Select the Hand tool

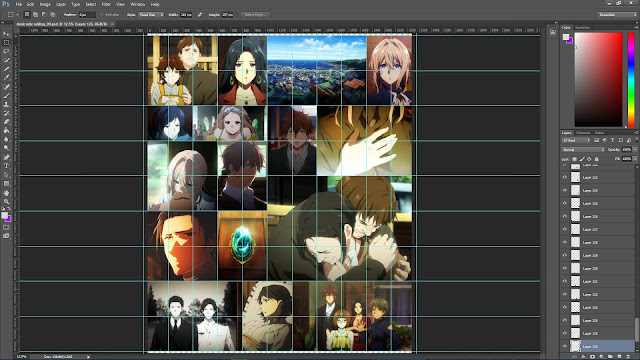(6, 193)
